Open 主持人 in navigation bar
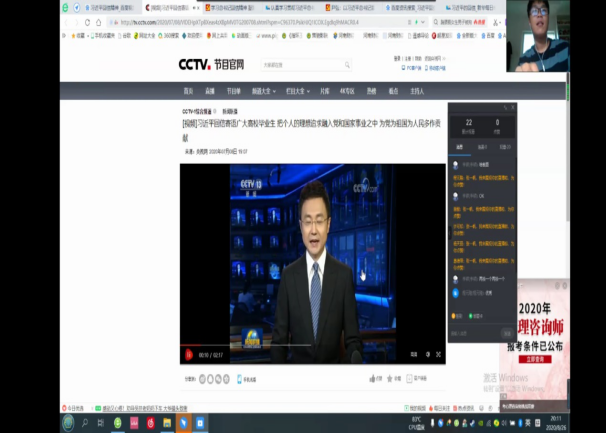The image size is (606, 433). (x=417, y=91)
